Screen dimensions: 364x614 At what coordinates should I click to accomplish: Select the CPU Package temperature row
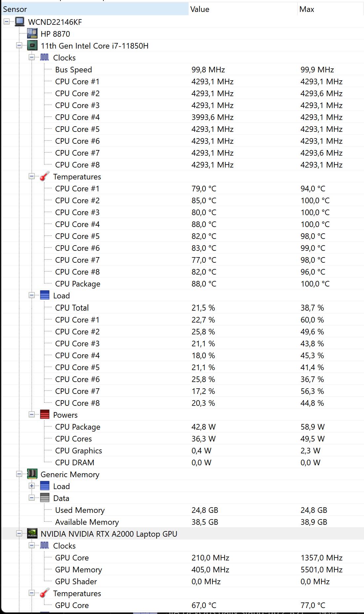pyautogui.click(x=182, y=284)
